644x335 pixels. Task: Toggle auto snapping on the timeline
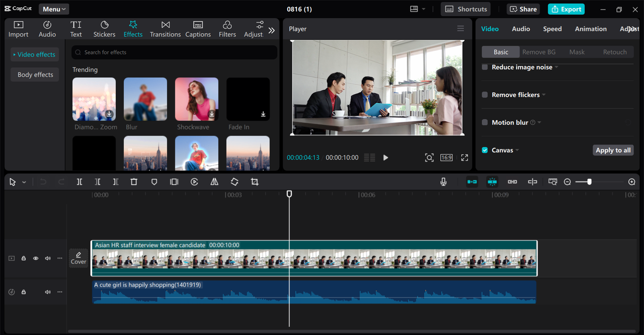click(x=492, y=182)
